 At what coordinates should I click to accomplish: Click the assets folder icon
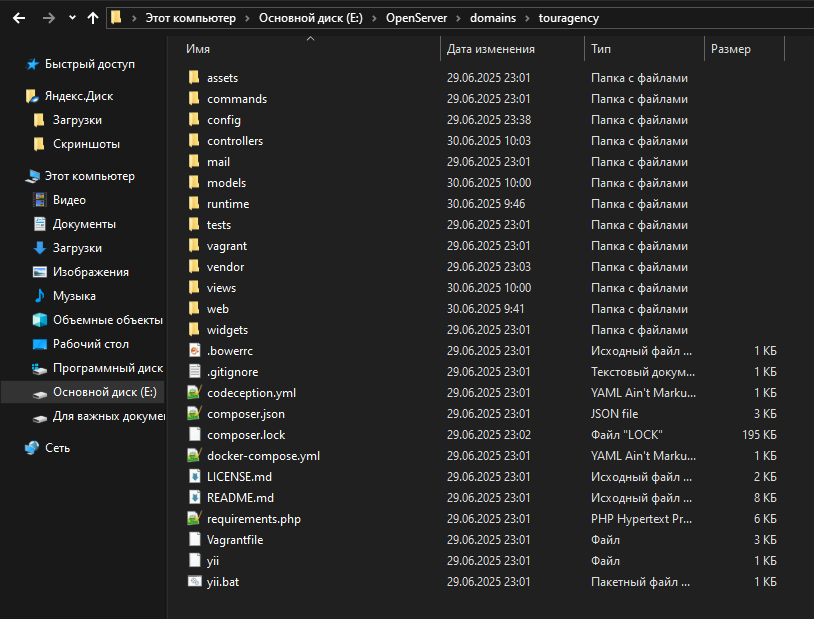click(x=194, y=77)
